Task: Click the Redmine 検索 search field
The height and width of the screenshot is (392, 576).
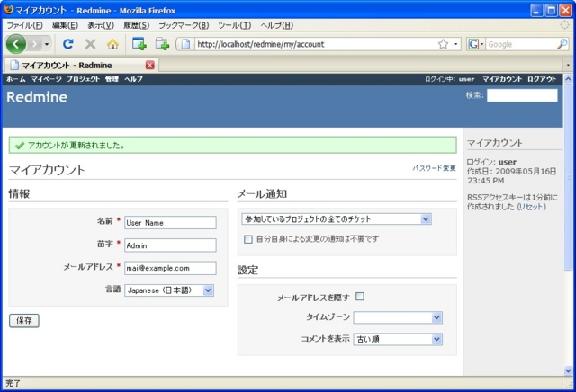Action: [x=522, y=95]
